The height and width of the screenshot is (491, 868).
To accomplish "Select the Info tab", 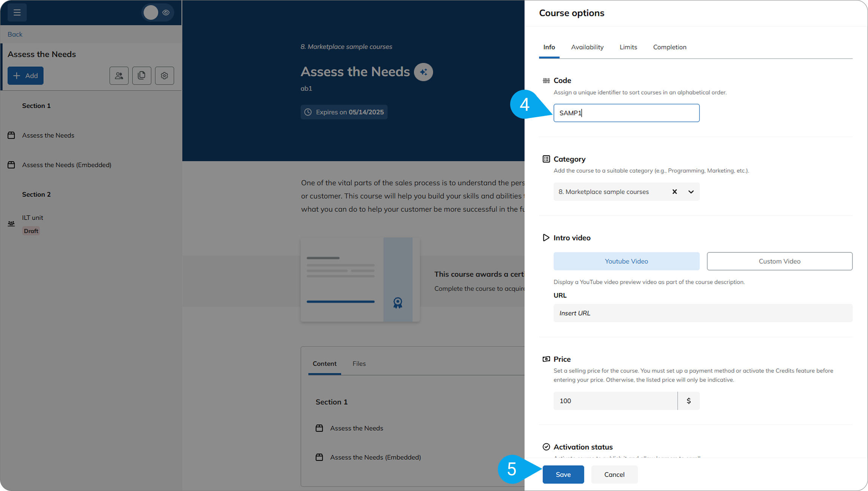I will pyautogui.click(x=549, y=47).
